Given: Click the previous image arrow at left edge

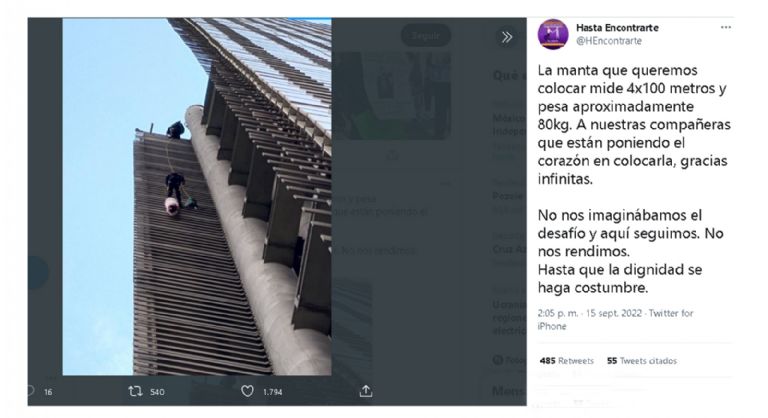Looking at the screenshot, I should 37,272.
